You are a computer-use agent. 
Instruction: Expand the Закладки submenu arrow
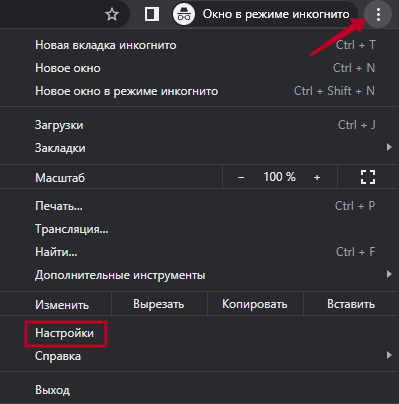click(389, 147)
